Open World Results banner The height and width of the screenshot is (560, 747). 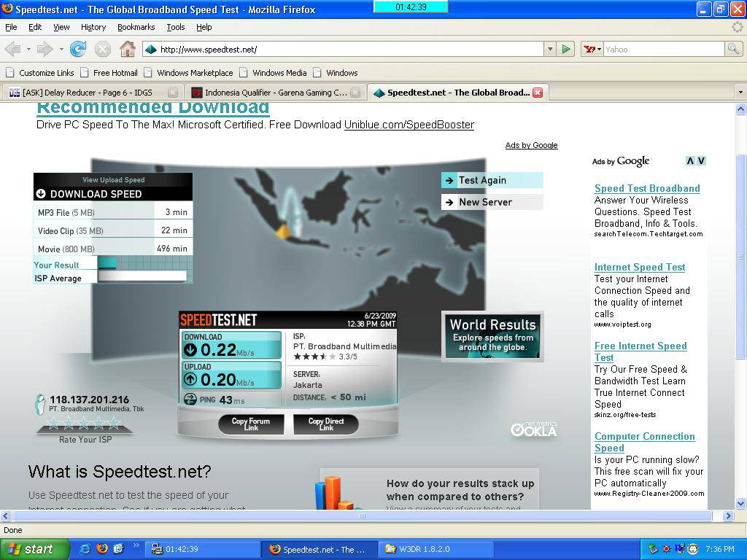492,336
